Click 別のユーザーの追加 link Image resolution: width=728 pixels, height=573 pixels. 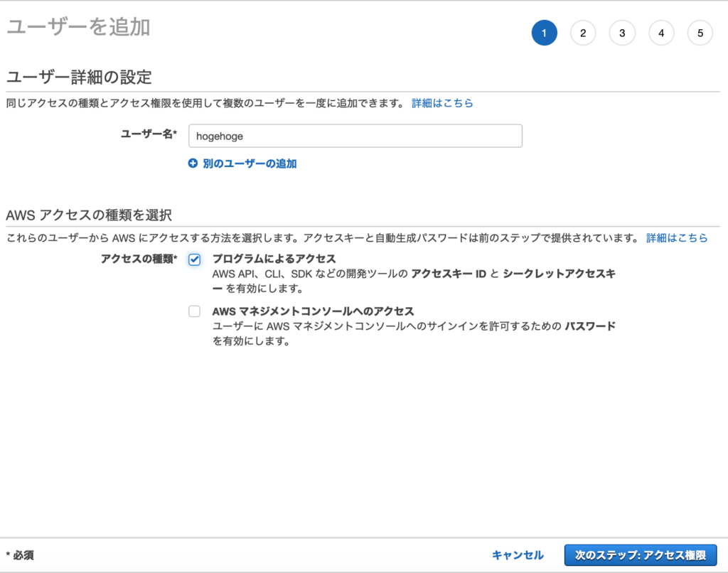coord(250,164)
